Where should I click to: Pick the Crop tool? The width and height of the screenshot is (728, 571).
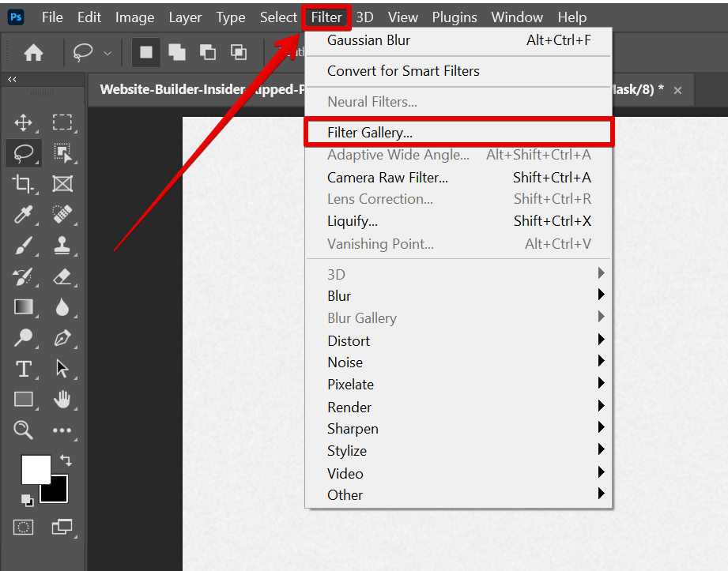[x=24, y=183]
